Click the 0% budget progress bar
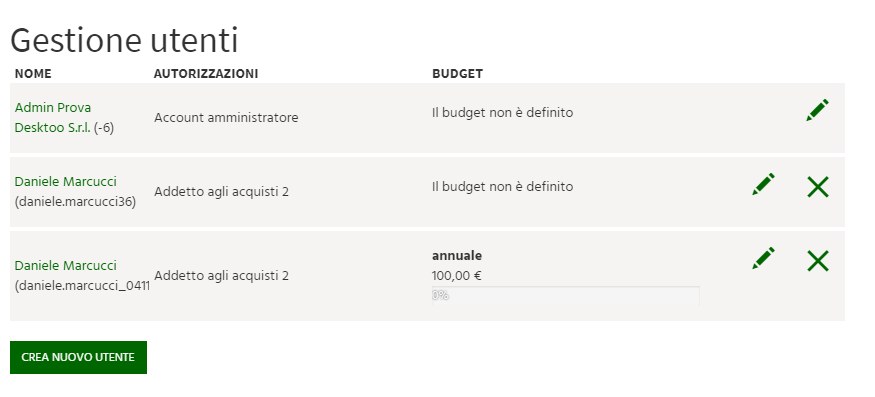The width and height of the screenshot is (875, 397). (565, 296)
